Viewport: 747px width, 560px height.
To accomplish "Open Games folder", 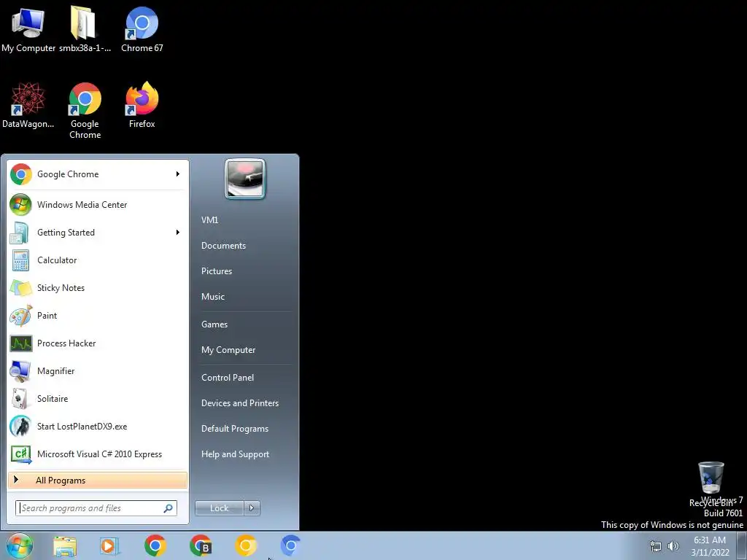I will [x=214, y=324].
